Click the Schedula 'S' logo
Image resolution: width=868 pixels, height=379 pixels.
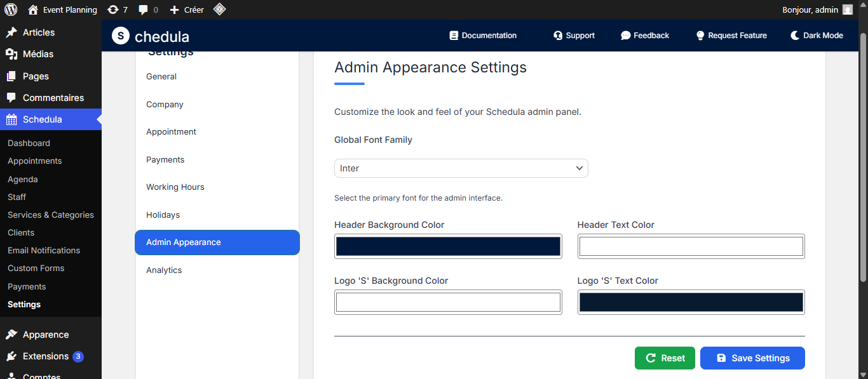(121, 36)
